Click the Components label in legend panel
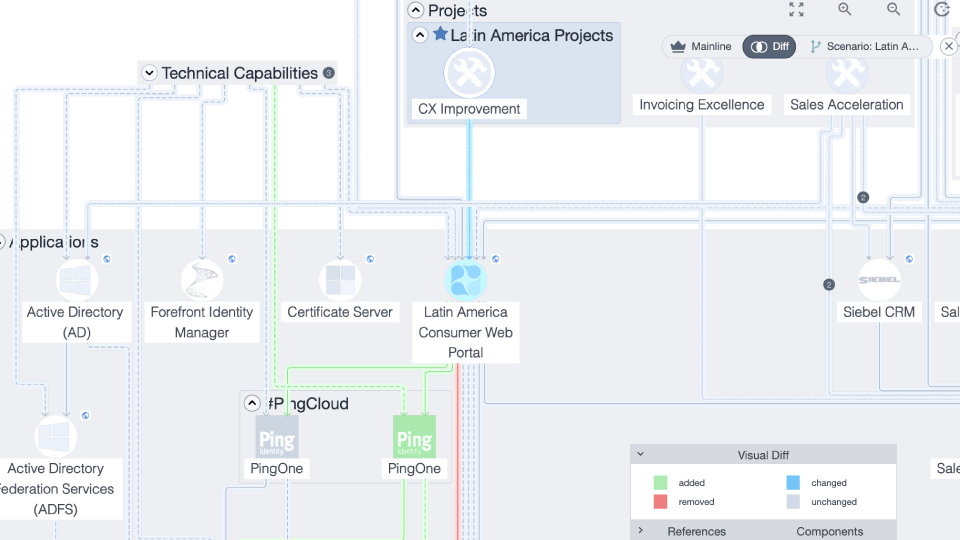The image size is (960, 540). point(830,531)
